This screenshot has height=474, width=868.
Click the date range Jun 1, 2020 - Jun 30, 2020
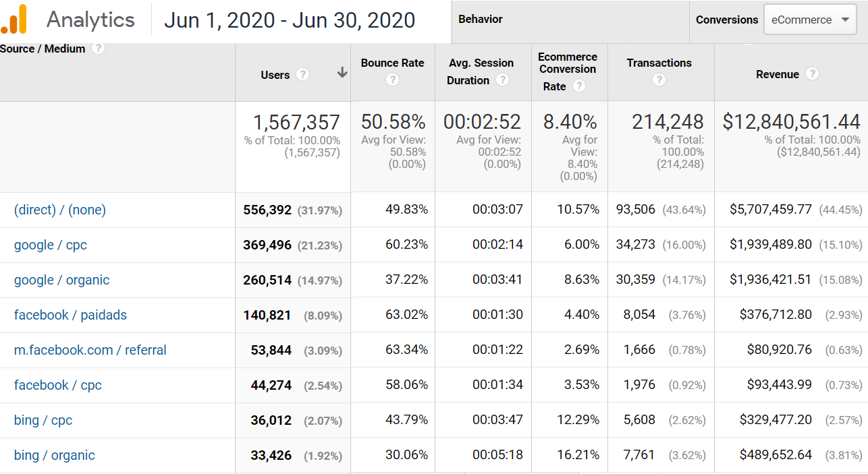[290, 20]
